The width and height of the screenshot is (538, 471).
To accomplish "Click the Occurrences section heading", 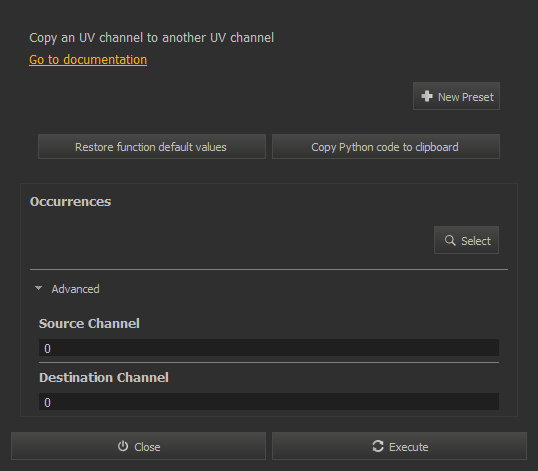I will tap(70, 202).
